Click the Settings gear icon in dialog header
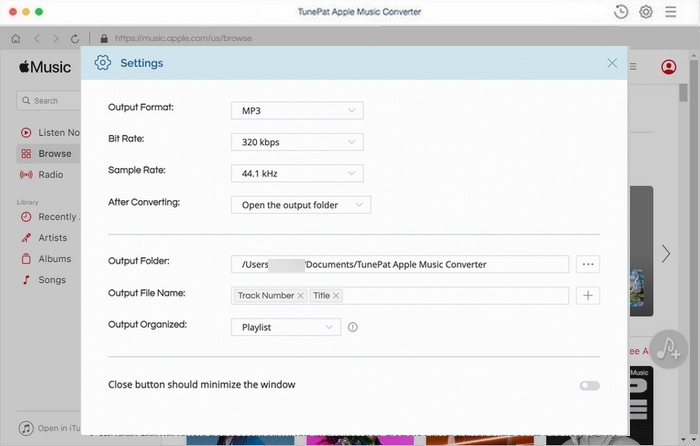This screenshot has height=446, width=700. (103, 63)
